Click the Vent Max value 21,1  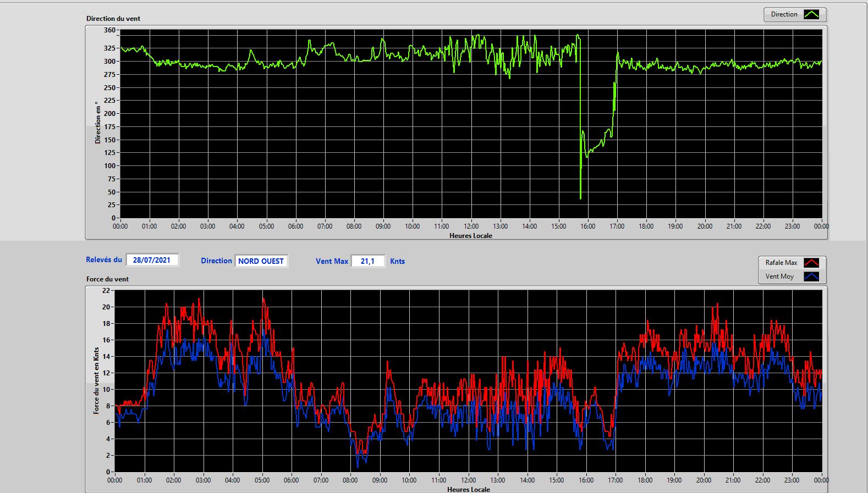(367, 261)
